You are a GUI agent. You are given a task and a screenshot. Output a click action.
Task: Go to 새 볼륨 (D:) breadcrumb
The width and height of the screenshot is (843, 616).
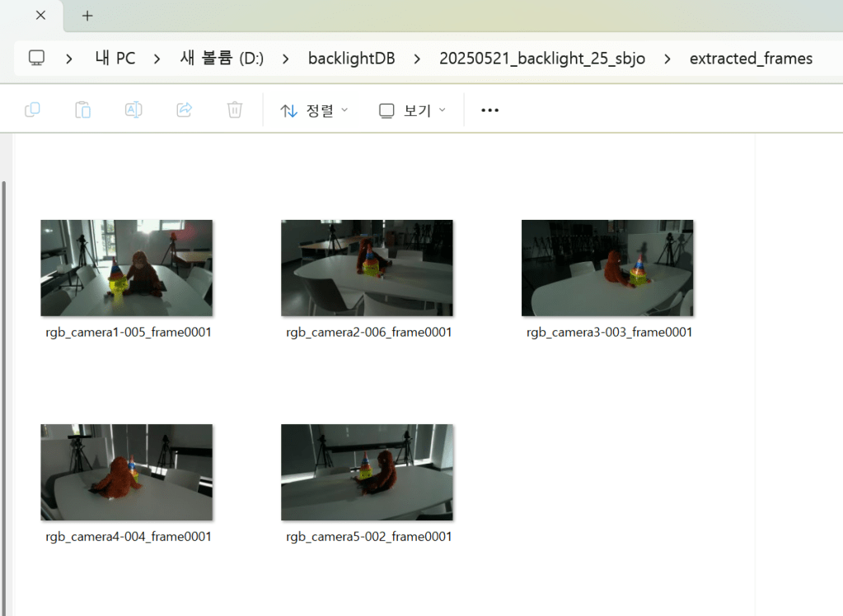pos(222,58)
